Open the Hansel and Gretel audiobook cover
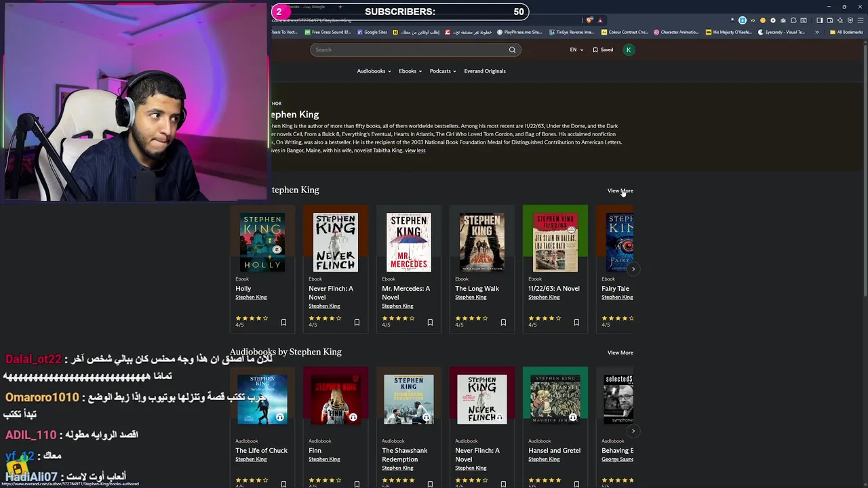 coord(555,401)
